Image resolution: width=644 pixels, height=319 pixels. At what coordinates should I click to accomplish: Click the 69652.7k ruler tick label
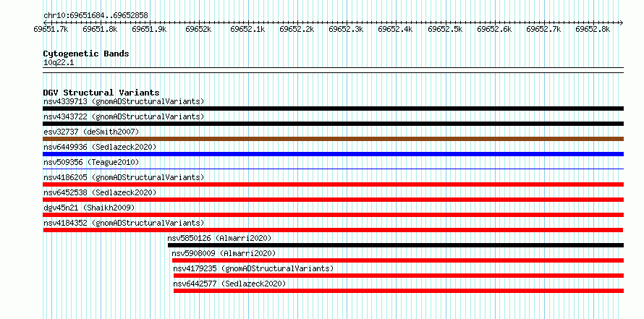point(543,30)
